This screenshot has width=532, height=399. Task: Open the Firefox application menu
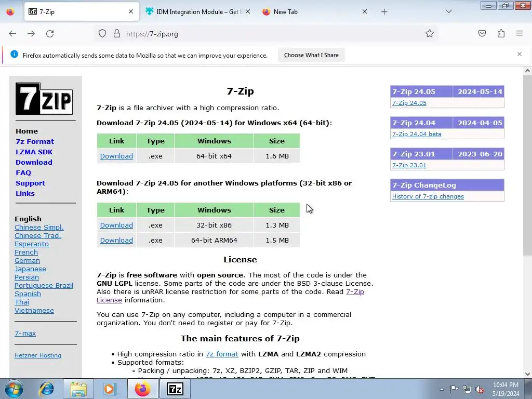click(520, 33)
